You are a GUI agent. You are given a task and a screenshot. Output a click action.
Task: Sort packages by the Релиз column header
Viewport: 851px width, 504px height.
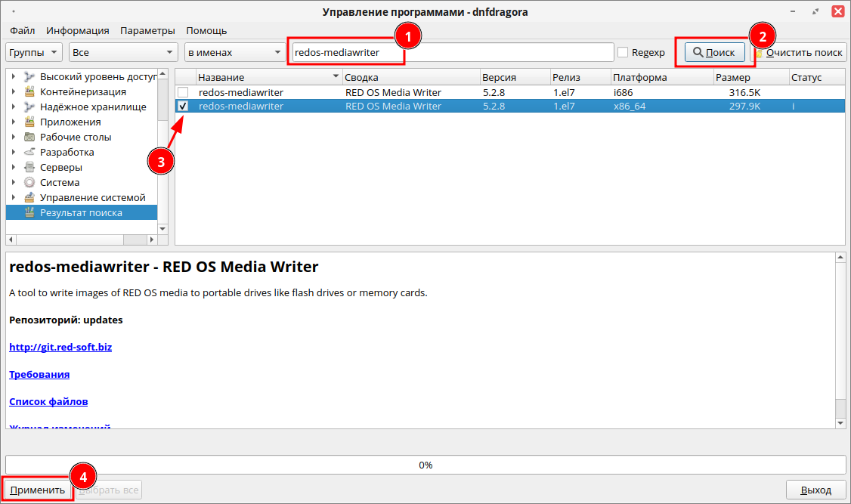pyautogui.click(x=580, y=77)
